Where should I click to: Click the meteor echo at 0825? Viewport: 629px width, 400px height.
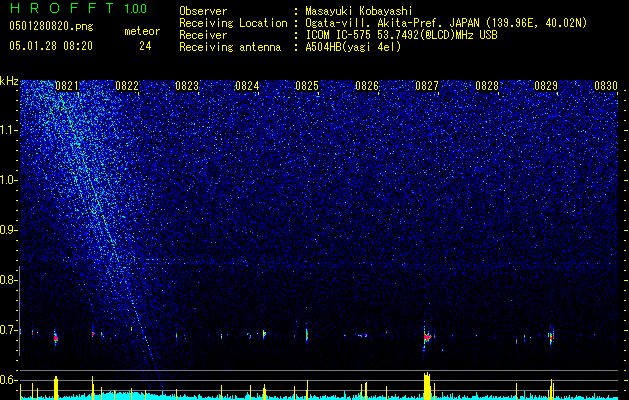pos(307,334)
